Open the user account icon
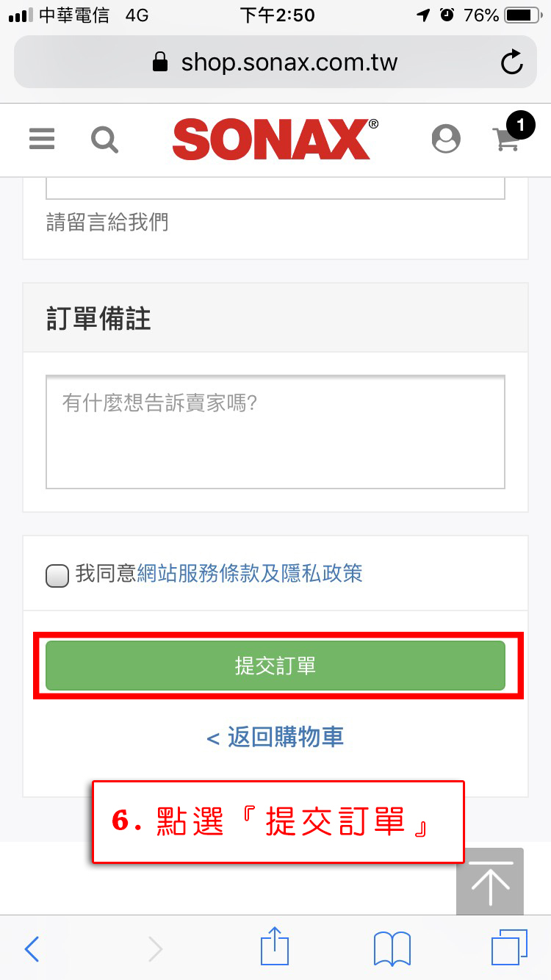Viewport: 551px width, 980px height. pyautogui.click(x=446, y=138)
